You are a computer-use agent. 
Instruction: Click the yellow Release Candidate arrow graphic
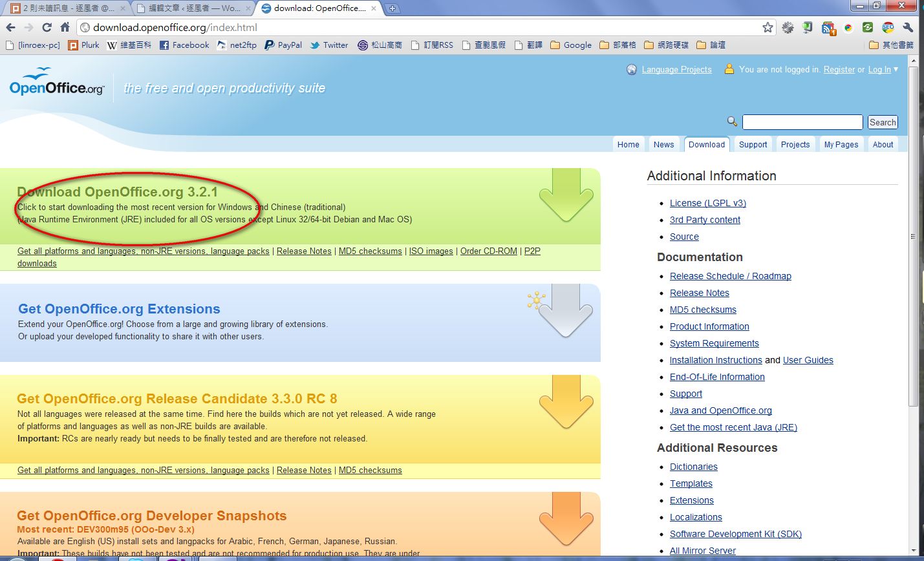(566, 403)
